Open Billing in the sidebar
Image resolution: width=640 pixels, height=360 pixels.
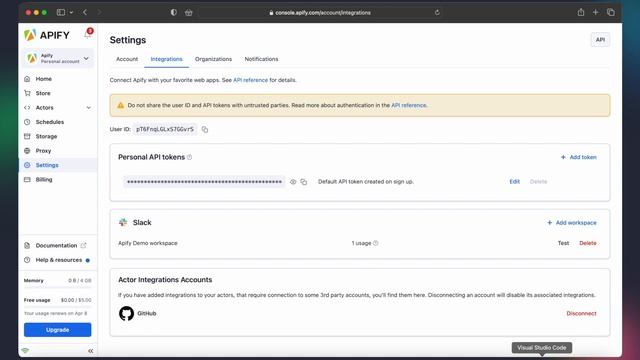tap(44, 180)
